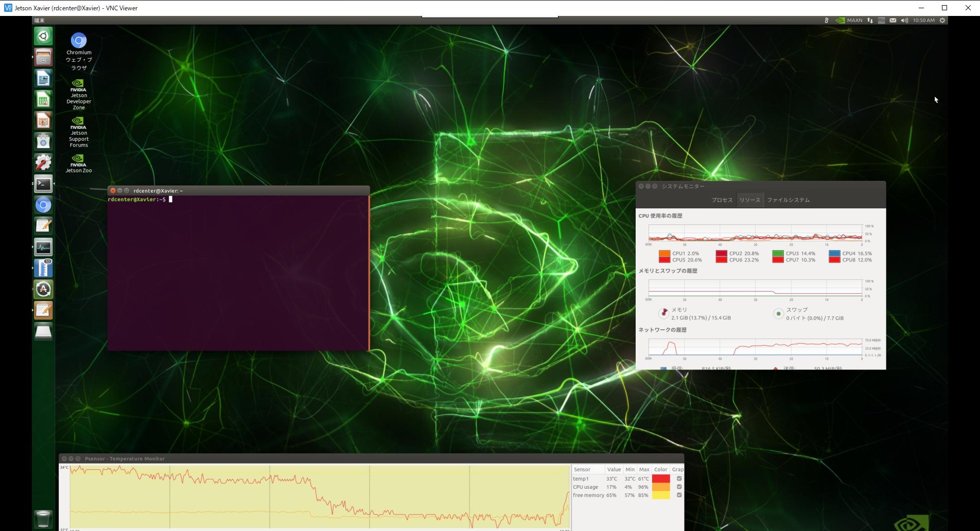The image size is (980, 531).
Task: Open the removable drive launcher icon
Action: click(43, 331)
